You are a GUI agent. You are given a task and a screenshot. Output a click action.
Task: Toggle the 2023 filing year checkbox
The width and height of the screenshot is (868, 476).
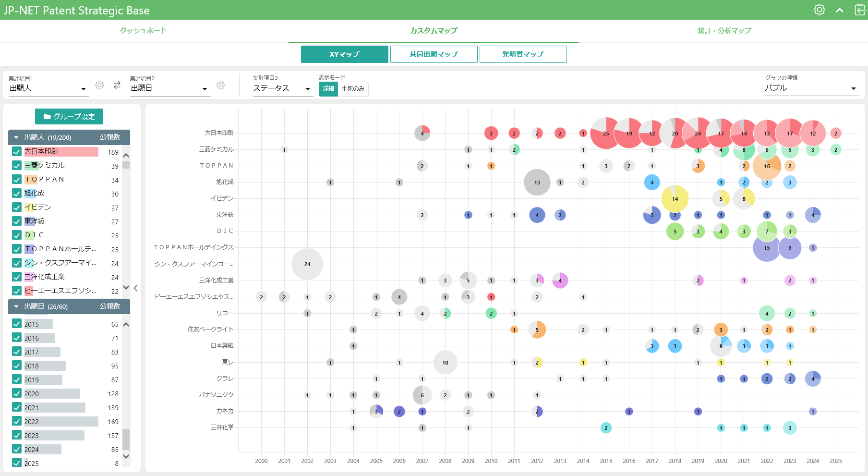pos(17,435)
